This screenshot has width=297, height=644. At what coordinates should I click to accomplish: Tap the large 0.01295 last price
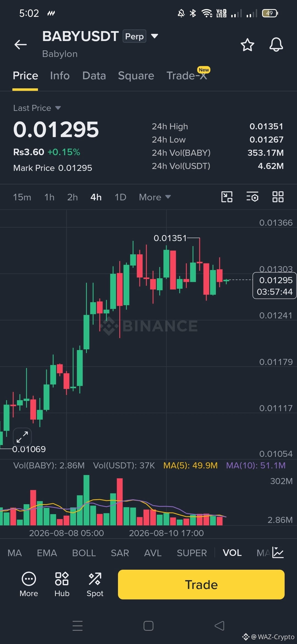click(x=56, y=129)
